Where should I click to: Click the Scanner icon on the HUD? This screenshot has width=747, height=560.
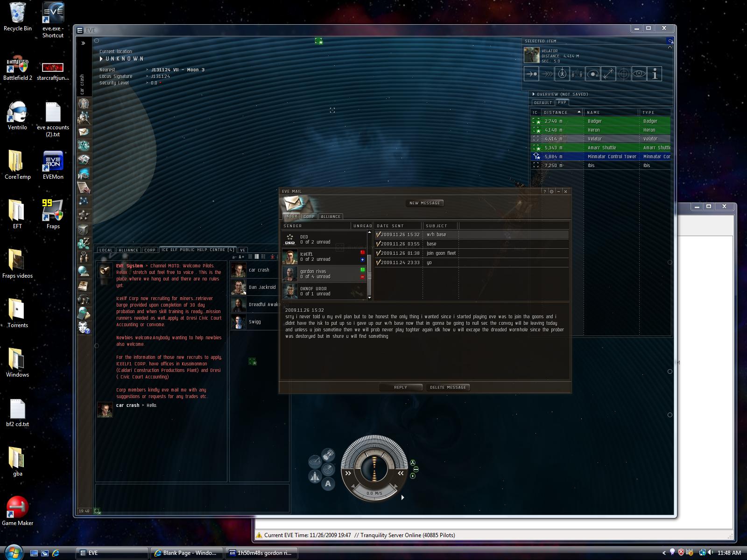(x=328, y=469)
